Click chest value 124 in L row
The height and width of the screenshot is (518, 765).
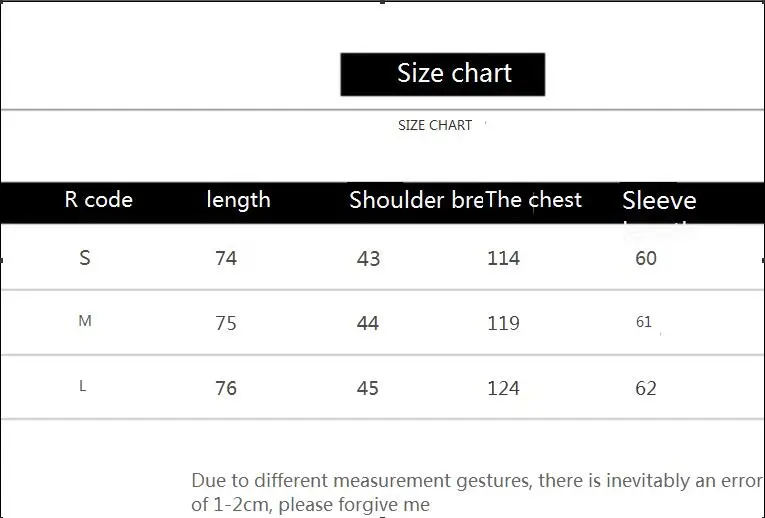pos(503,388)
